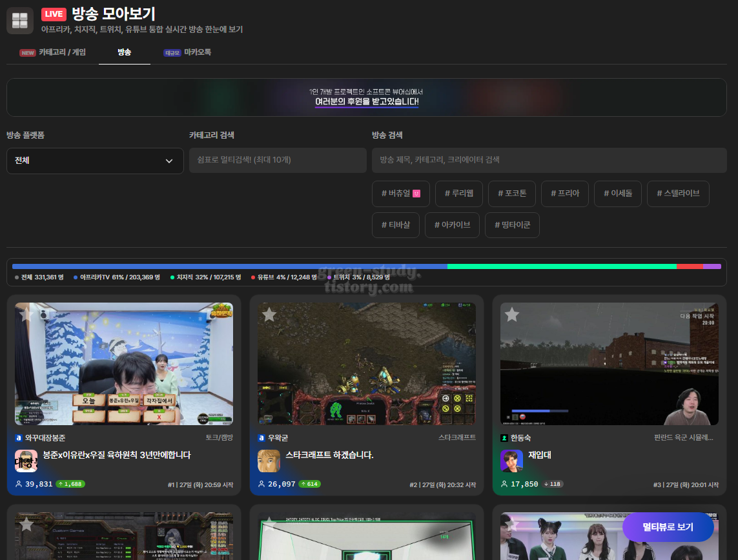Click the 프리아 hashtag button
This screenshot has width=738, height=560.
tap(565, 194)
